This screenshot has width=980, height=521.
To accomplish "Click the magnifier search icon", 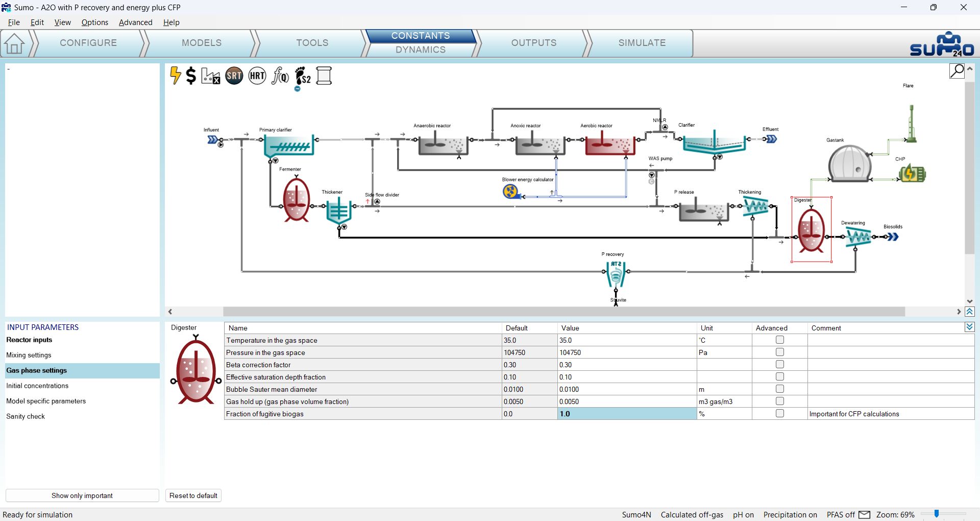I will coord(957,71).
